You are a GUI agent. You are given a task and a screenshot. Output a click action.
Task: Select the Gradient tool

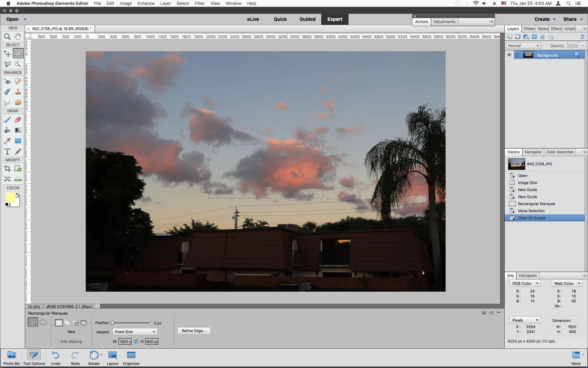click(x=18, y=130)
